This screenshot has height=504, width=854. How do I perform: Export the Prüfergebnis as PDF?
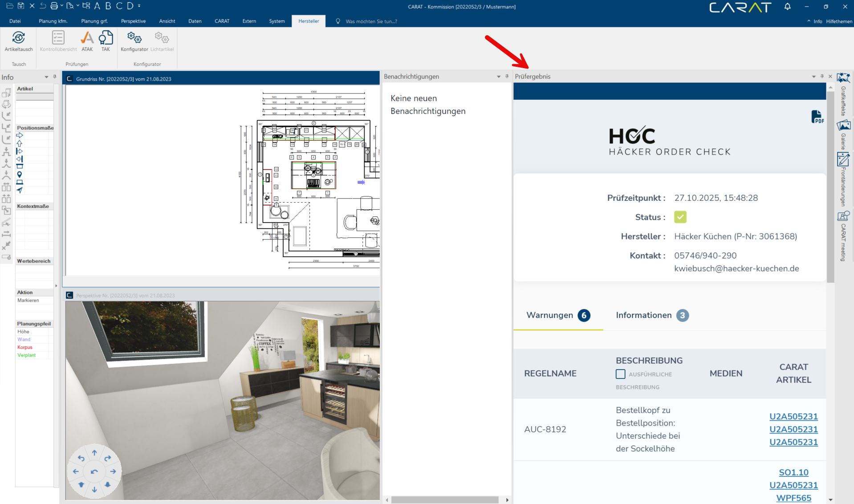(817, 117)
